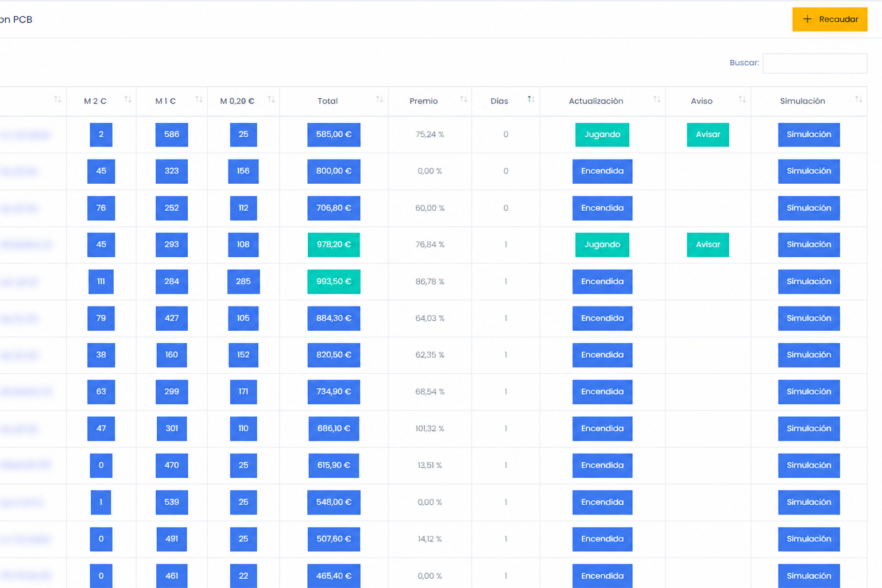Select the 75,24 % premio value
Viewport: 882px width, 588px height.
430,135
